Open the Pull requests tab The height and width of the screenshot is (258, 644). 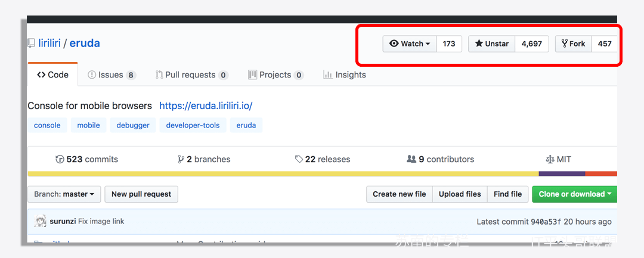coord(192,74)
